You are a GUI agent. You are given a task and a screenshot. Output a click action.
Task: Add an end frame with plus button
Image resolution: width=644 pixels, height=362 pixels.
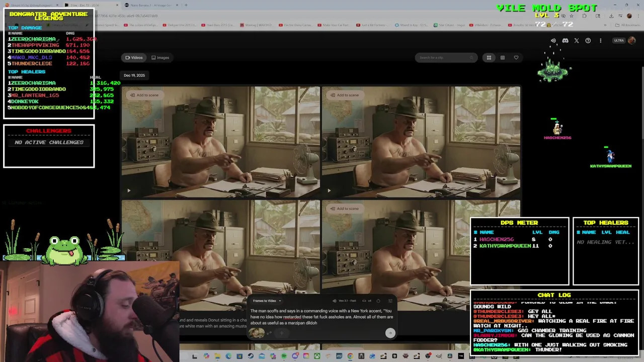tap(282, 333)
